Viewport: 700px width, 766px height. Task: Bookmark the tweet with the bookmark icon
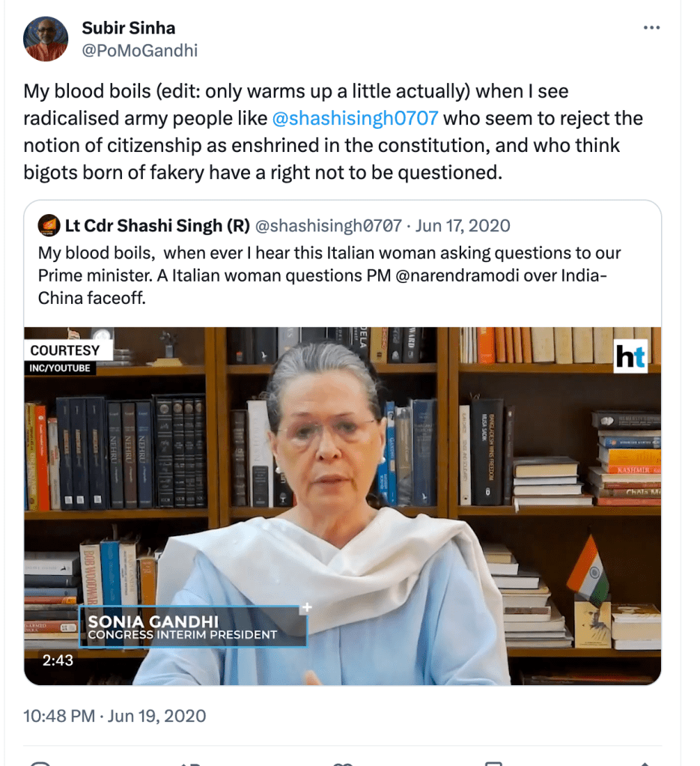pyautogui.click(x=494, y=764)
